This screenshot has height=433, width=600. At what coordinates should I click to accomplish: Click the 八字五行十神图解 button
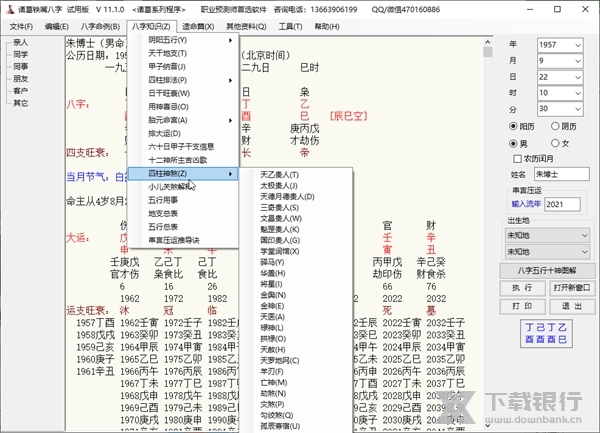coord(547,270)
